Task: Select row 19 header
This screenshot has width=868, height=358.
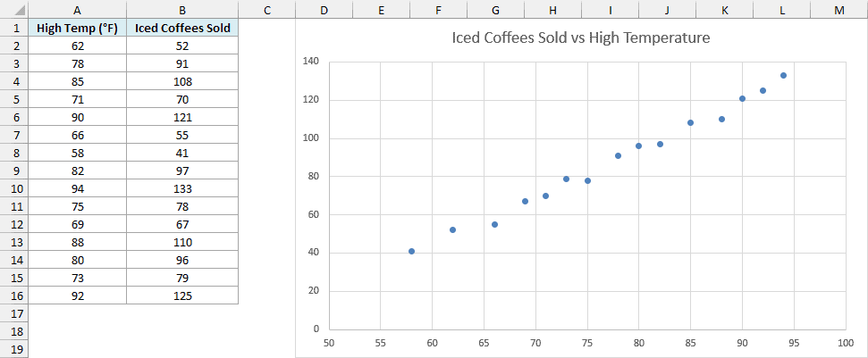Action: (13, 349)
